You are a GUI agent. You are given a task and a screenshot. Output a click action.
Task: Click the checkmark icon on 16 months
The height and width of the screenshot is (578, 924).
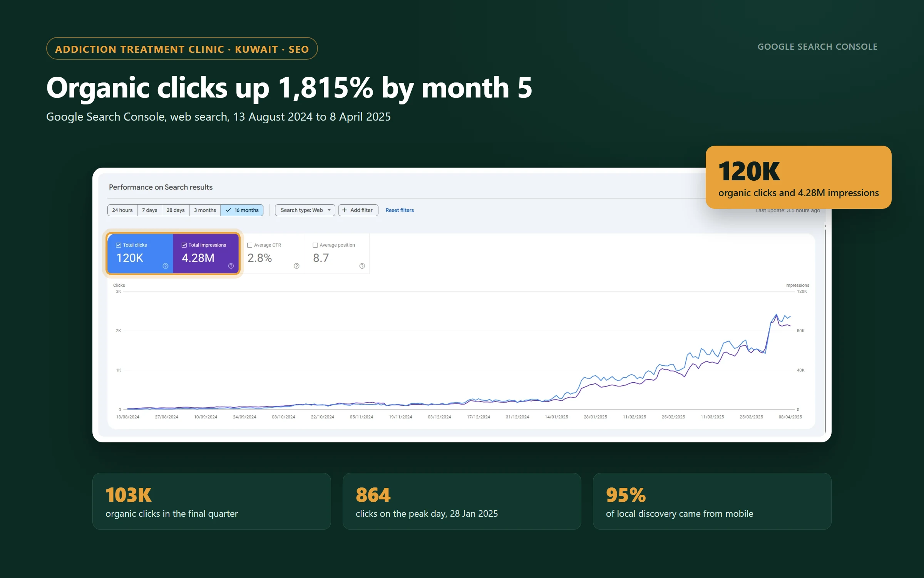228,210
